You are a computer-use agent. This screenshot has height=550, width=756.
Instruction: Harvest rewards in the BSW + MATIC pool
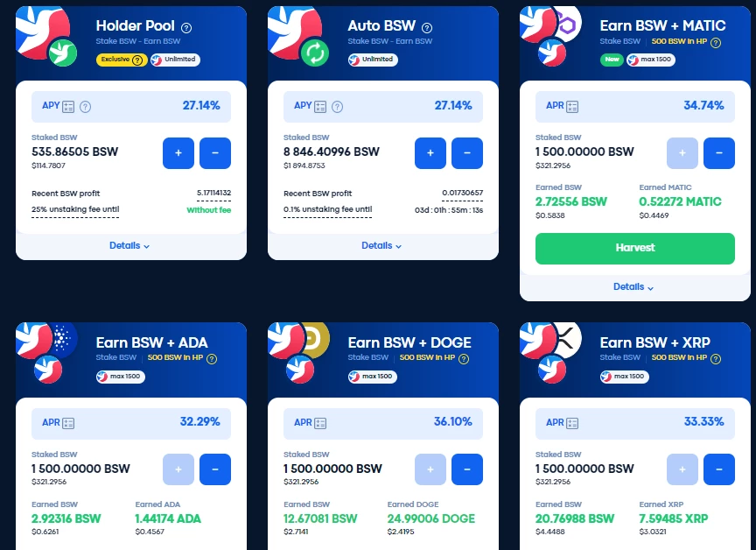coord(635,248)
